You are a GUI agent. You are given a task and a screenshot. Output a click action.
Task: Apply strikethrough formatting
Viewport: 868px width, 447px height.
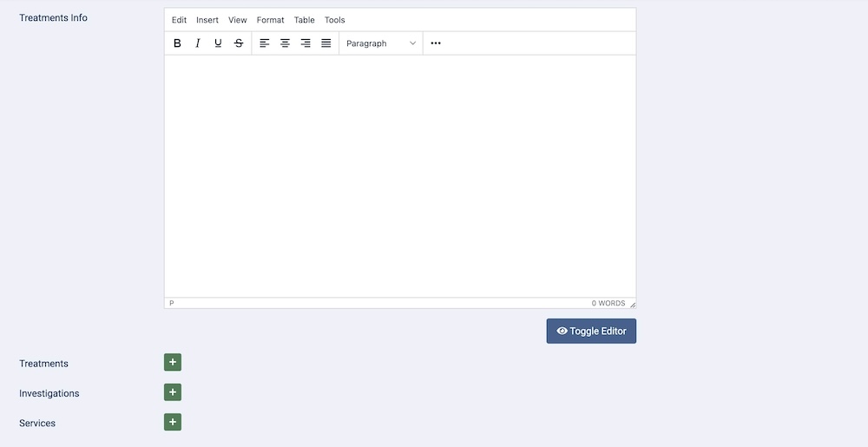click(239, 43)
